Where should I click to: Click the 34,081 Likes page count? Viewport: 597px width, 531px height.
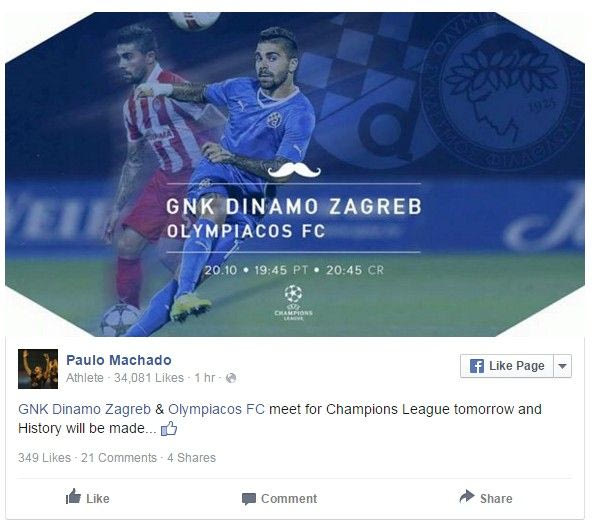click(149, 378)
